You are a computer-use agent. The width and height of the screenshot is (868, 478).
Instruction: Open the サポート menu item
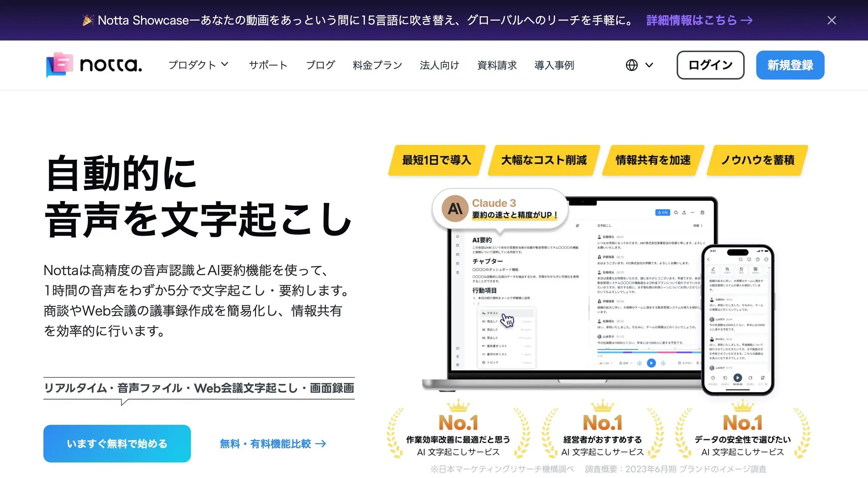[x=268, y=65]
